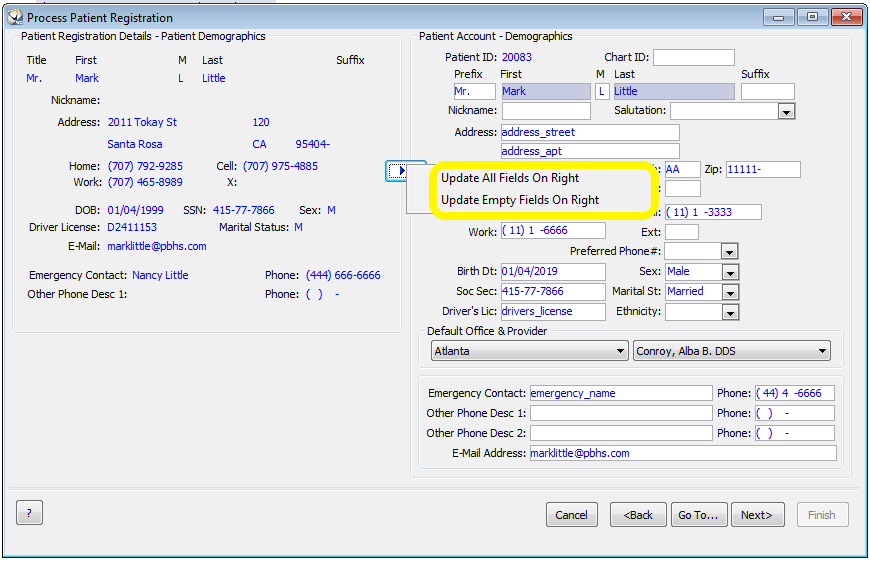Image resolution: width=870 pixels, height=563 pixels.
Task: Click the Work phone field ( 11) 1 -6666
Action: tap(553, 231)
